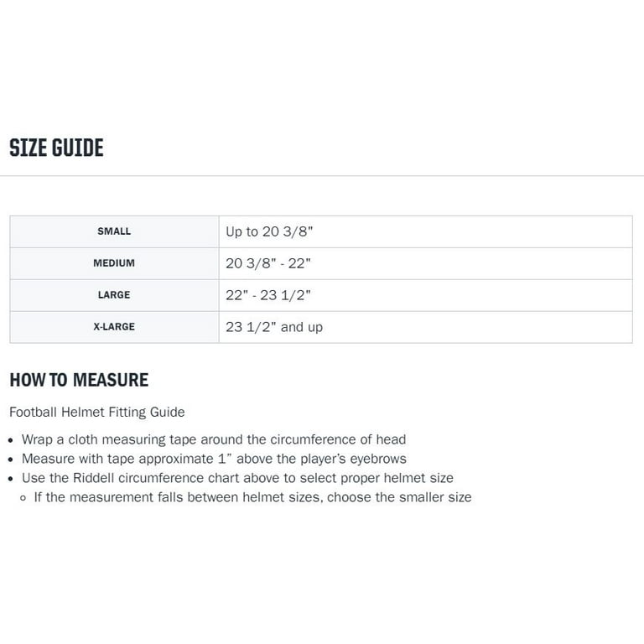This screenshot has width=644, height=644.
Task: Click the 'Use the Riddell circumference chart' instruction
Action: [x=237, y=478]
